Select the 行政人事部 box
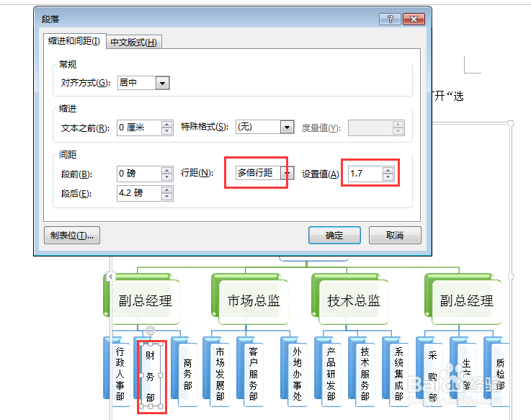This screenshot has height=420, width=531. pyautogui.click(x=120, y=374)
